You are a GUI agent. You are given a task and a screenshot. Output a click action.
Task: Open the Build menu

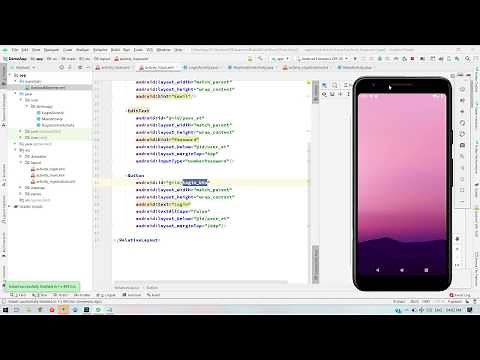(115, 50)
